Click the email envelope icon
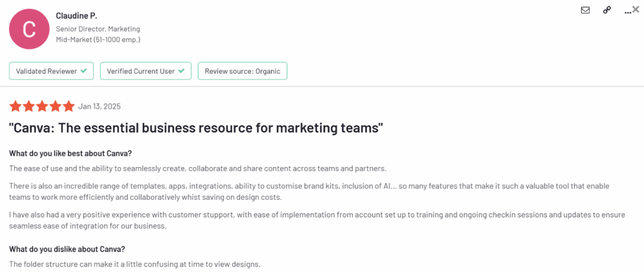 586,10
